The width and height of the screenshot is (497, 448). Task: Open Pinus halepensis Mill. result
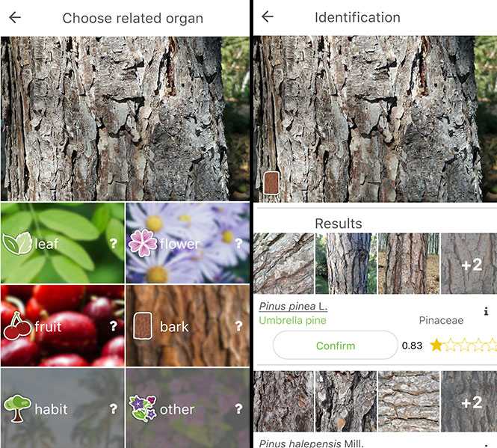coord(311,443)
